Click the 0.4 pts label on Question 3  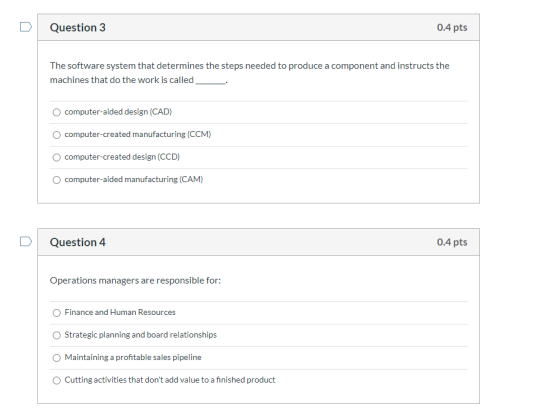pyautogui.click(x=452, y=27)
